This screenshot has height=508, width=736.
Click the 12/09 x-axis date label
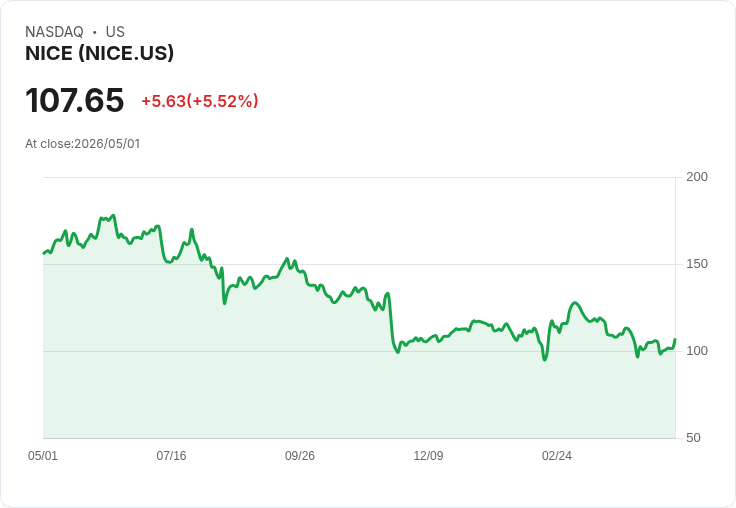428,455
